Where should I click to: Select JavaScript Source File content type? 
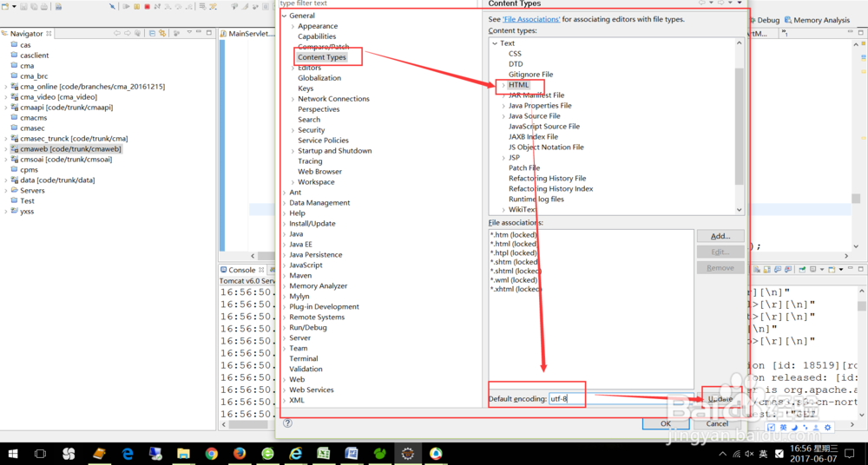tap(544, 126)
